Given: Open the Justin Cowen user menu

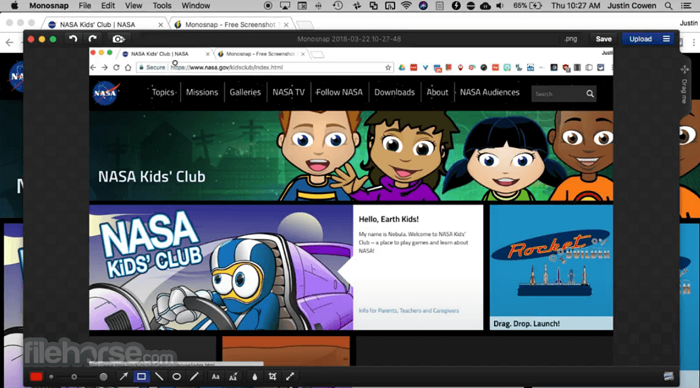Looking at the screenshot, I should pos(632,6).
